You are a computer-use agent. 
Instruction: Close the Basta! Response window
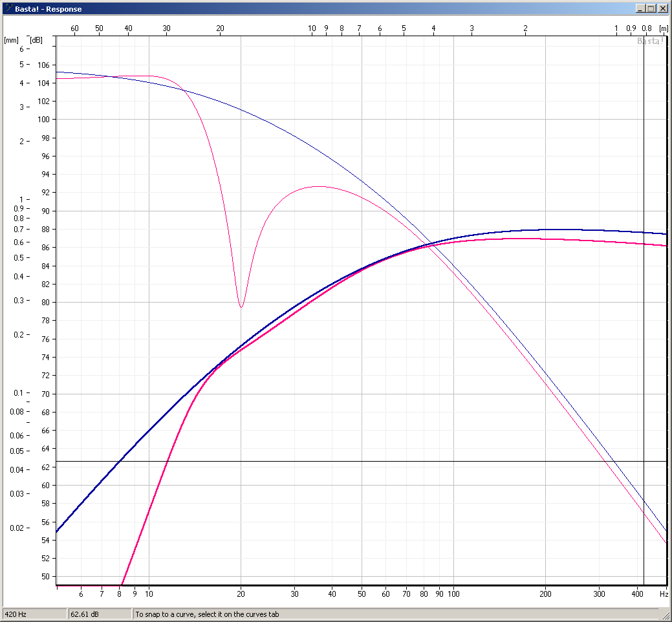tap(663, 9)
